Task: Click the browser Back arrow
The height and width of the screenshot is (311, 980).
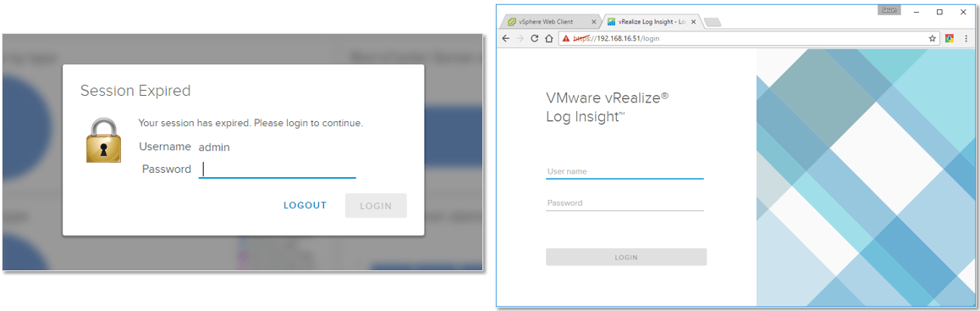Action: tap(506, 38)
